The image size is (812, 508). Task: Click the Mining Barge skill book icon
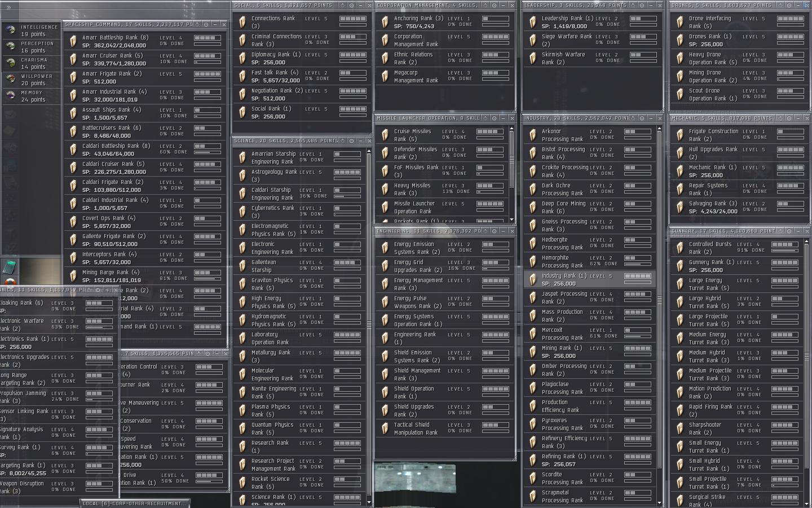73,276
